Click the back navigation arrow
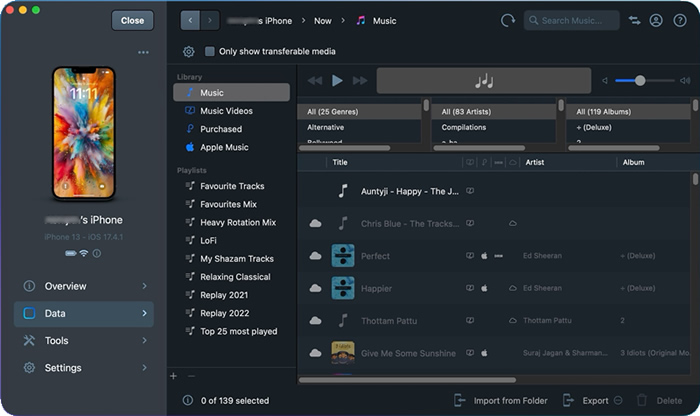Viewport: 700px width, 416px height. pyautogui.click(x=190, y=21)
